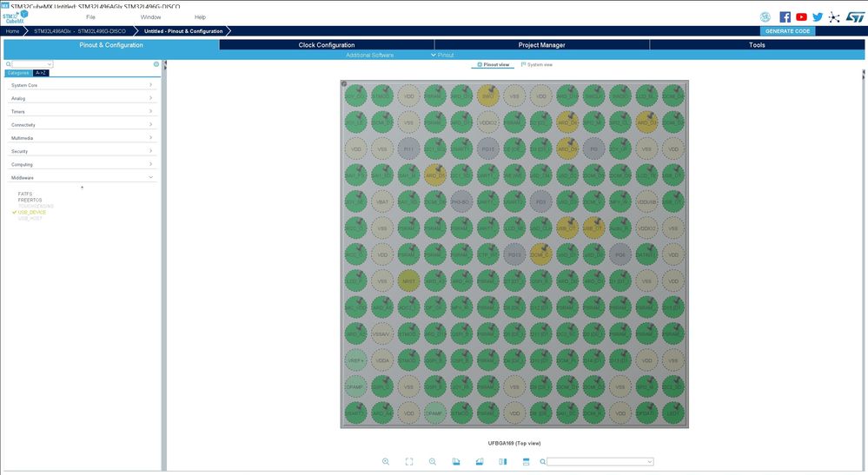Open the Pinout dropdown menu
Screen dimensions: 868x475
[x=442, y=56]
